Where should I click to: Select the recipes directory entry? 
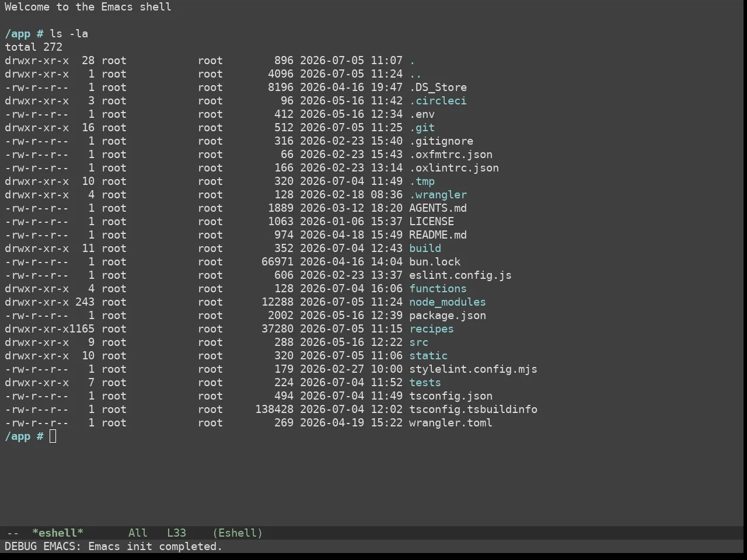pyautogui.click(x=431, y=329)
